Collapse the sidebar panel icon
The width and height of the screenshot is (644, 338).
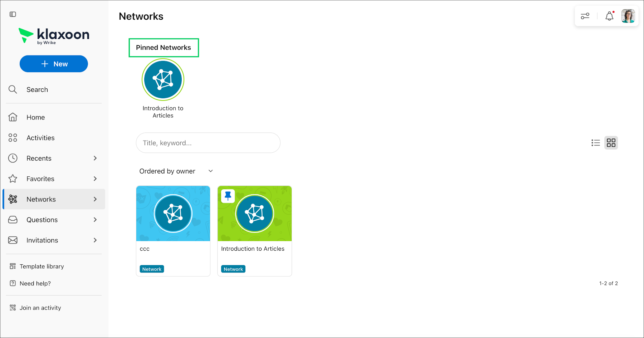click(13, 14)
